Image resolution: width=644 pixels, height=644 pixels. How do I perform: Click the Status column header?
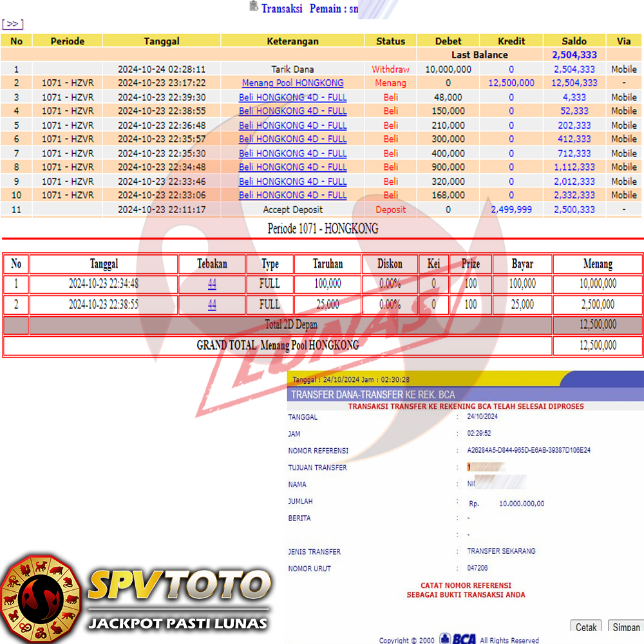pyautogui.click(x=390, y=41)
